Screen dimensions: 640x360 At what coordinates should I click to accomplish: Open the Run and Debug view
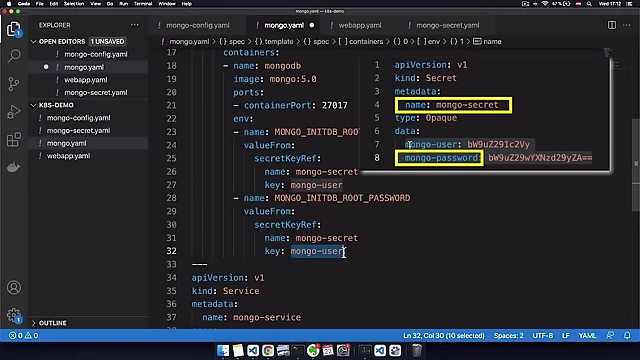(13, 112)
